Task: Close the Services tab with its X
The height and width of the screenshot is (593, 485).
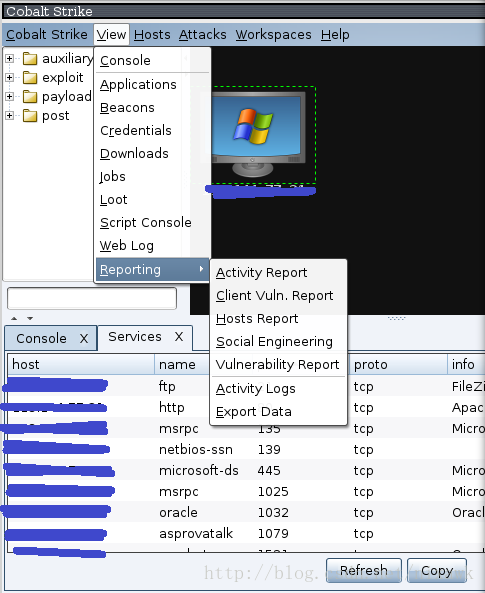Action: 179,337
